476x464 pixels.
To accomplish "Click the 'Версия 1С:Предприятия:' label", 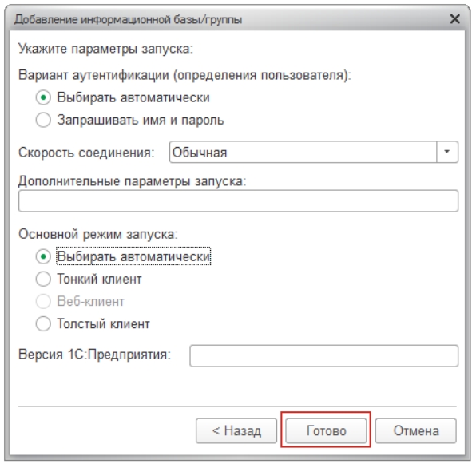I will (x=95, y=355).
